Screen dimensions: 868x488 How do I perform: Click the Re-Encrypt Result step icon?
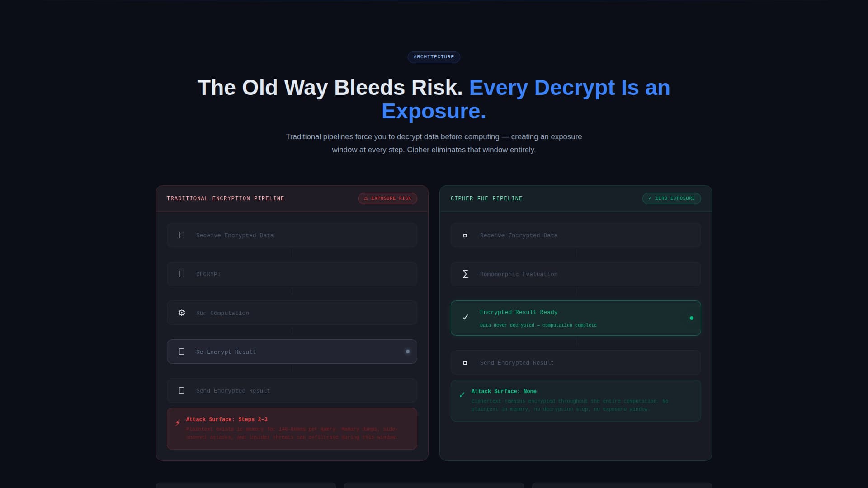click(x=182, y=352)
